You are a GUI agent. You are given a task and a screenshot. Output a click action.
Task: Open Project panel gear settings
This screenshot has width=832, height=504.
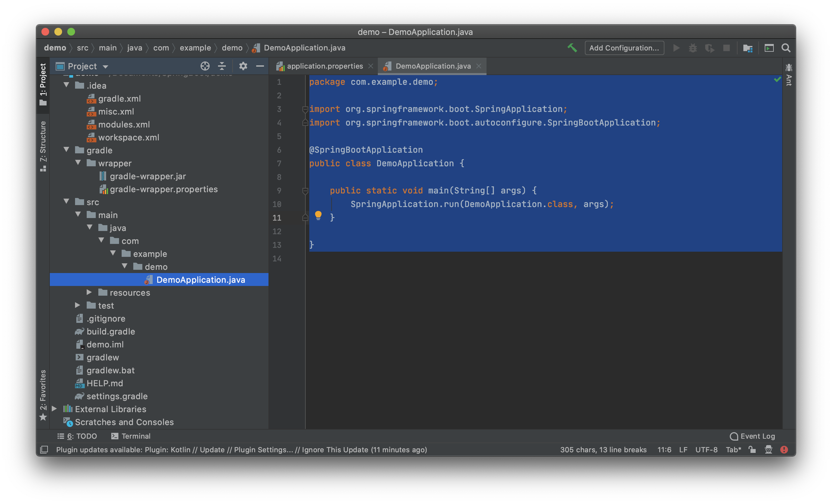tap(243, 66)
